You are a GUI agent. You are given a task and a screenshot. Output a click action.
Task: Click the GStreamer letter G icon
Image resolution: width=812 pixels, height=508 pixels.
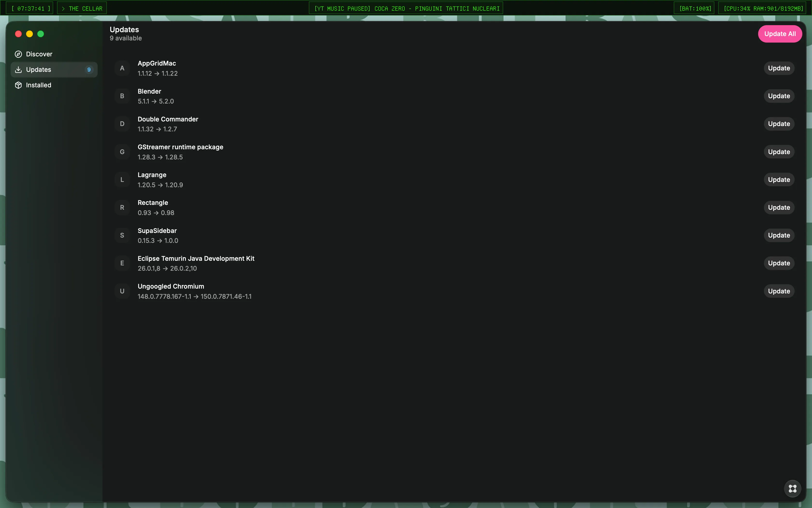122,152
